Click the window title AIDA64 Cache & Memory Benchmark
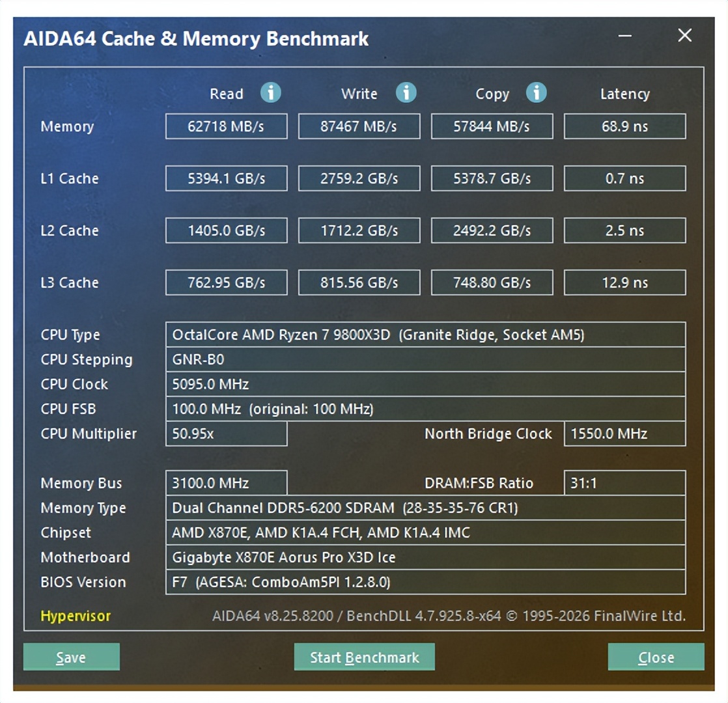The image size is (728, 703). click(196, 38)
